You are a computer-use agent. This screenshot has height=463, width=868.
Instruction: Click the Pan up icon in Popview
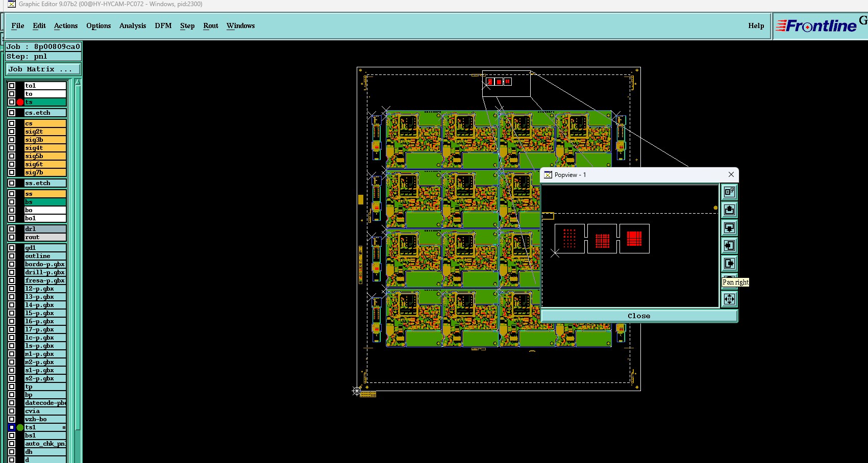tap(729, 210)
